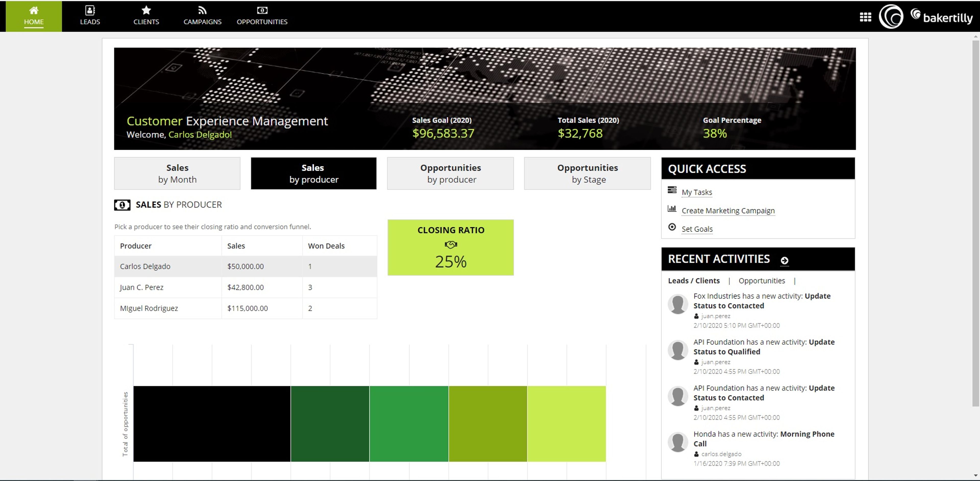Image resolution: width=980 pixels, height=481 pixels.
Task: Click the olive green funnel segment
Action: pyautogui.click(x=488, y=424)
